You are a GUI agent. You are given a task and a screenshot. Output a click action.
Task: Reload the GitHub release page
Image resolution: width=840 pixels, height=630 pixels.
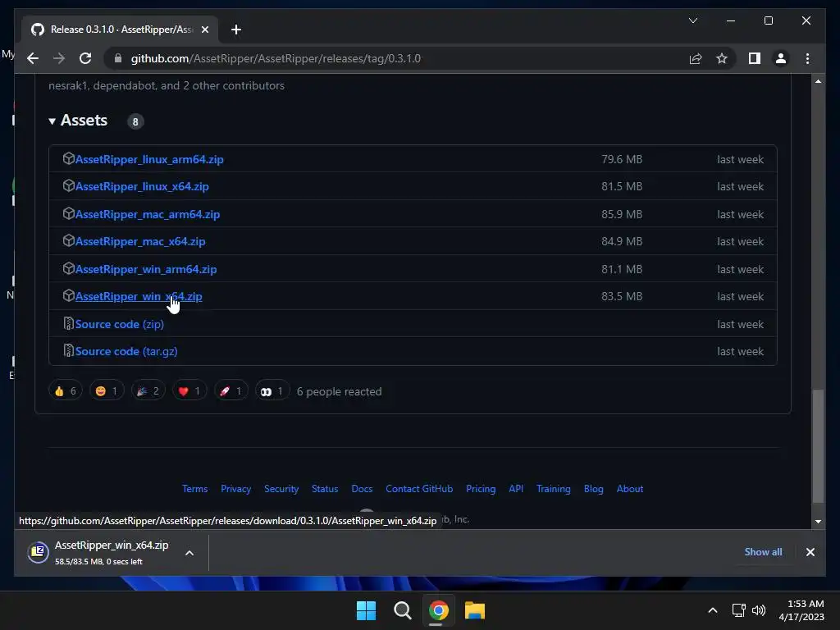(x=85, y=58)
